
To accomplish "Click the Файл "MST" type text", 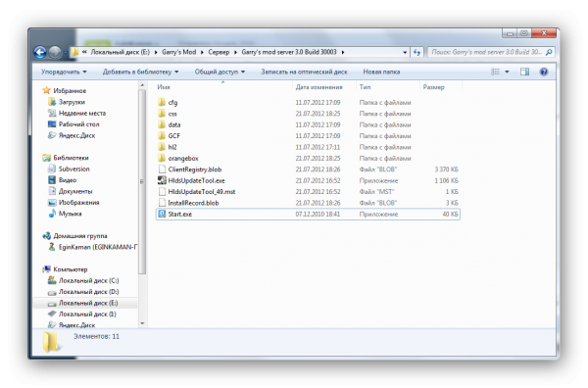I will (376, 192).
